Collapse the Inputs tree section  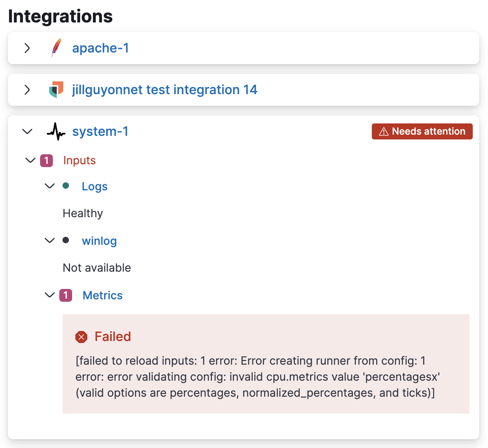[x=30, y=160]
